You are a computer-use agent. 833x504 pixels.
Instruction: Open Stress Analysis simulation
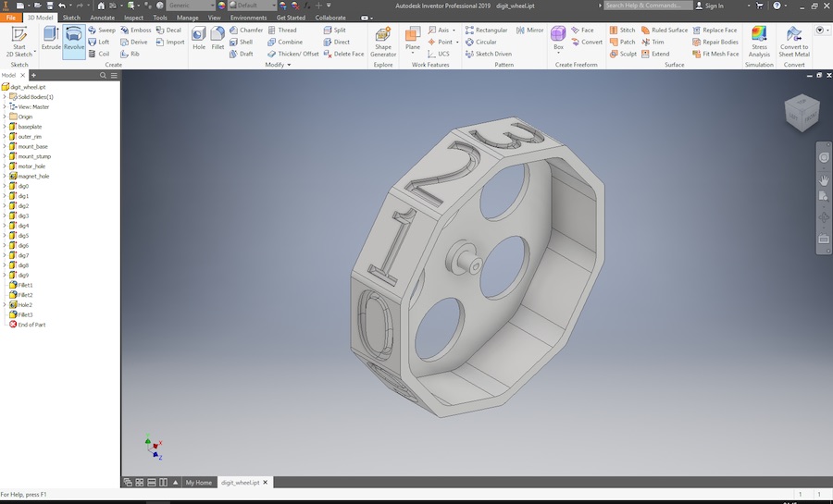[x=759, y=42]
